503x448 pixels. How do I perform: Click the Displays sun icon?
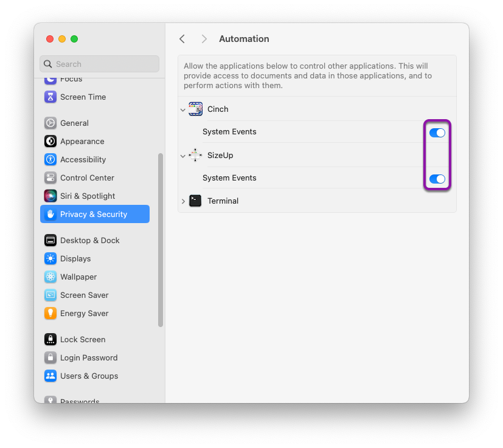point(50,258)
